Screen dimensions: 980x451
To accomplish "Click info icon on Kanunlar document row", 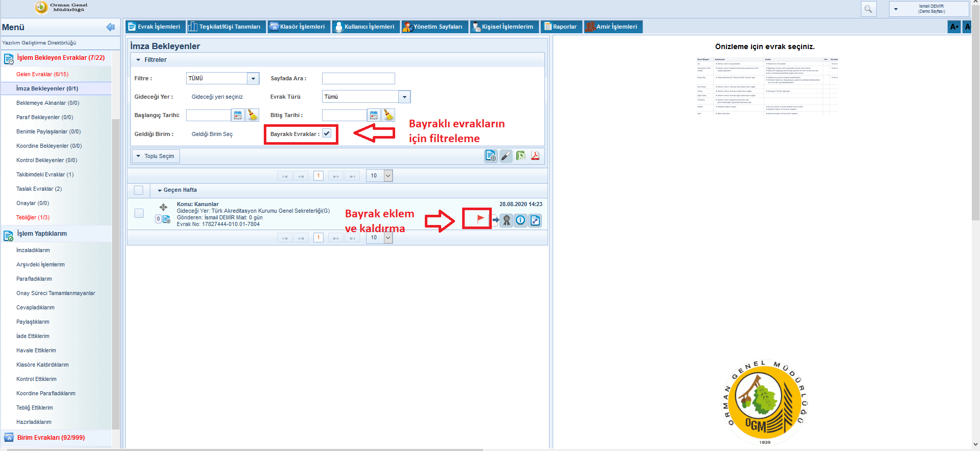I will pyautogui.click(x=520, y=220).
